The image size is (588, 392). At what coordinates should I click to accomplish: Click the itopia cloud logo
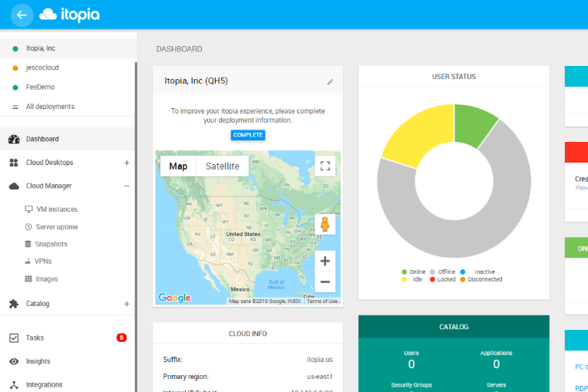[x=70, y=15]
